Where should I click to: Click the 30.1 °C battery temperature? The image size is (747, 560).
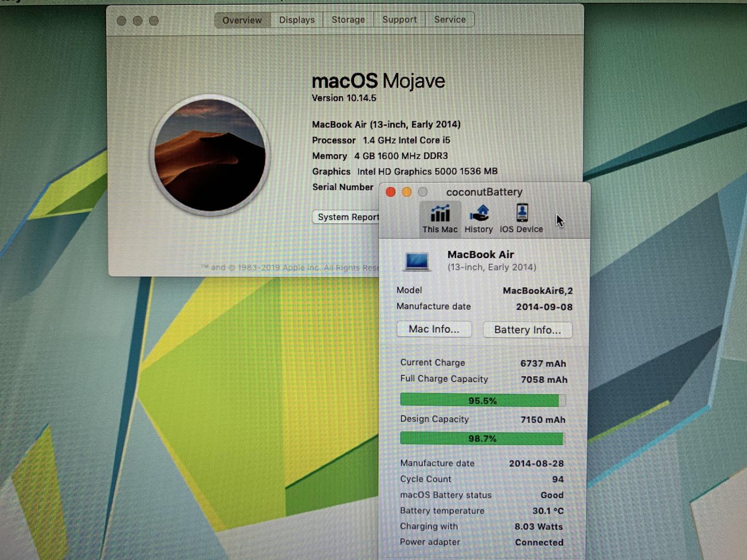coord(548,511)
